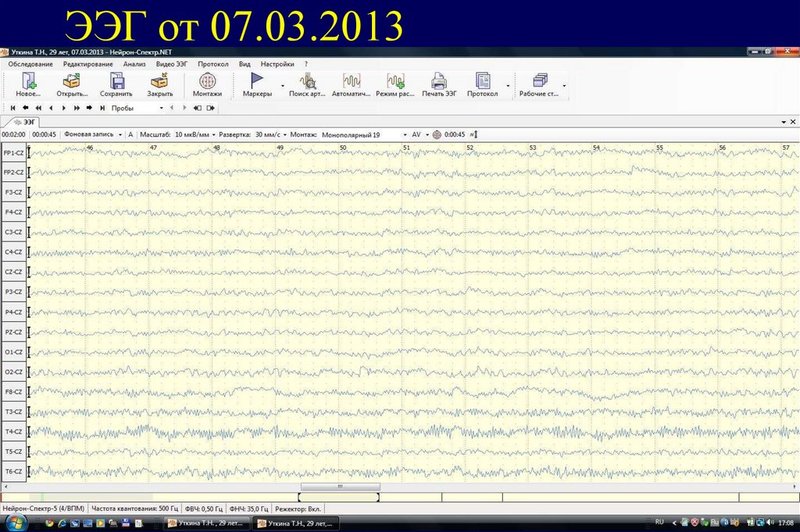Viewport: 800px width, 532px height.
Task: Toggle Режектор setting in status bar
Action: coord(299,508)
